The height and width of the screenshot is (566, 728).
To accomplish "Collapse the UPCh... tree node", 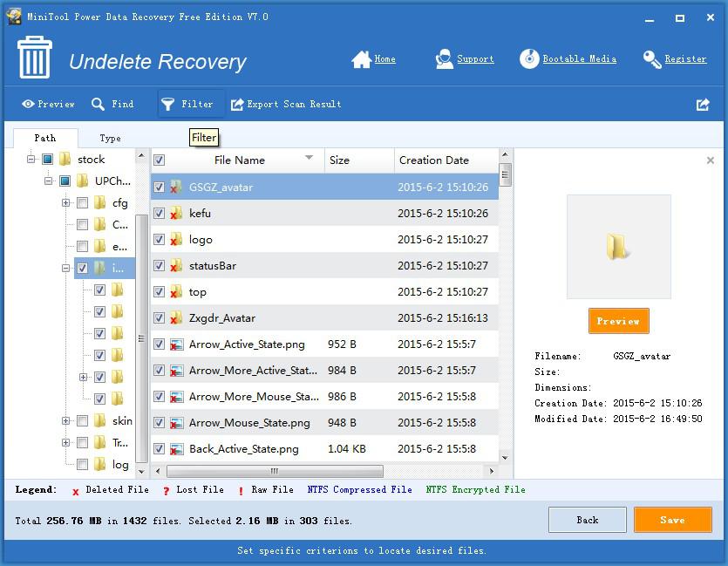I will tap(48, 181).
